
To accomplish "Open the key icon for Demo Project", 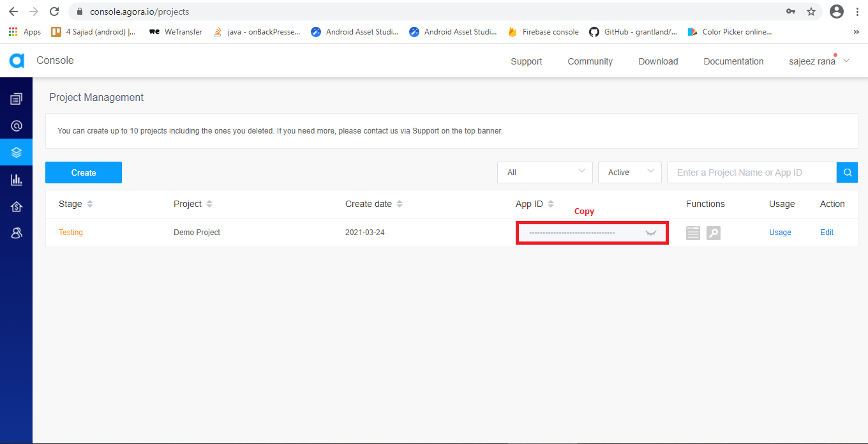I will click(x=714, y=233).
